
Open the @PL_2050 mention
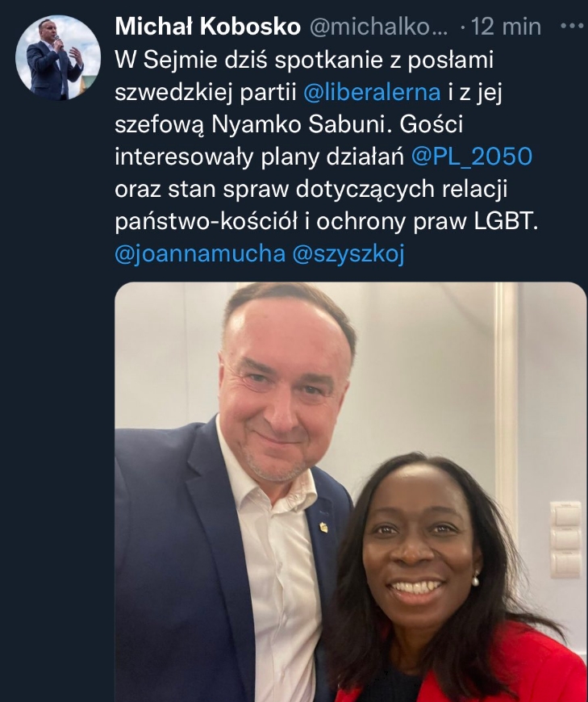pyautogui.click(x=472, y=157)
